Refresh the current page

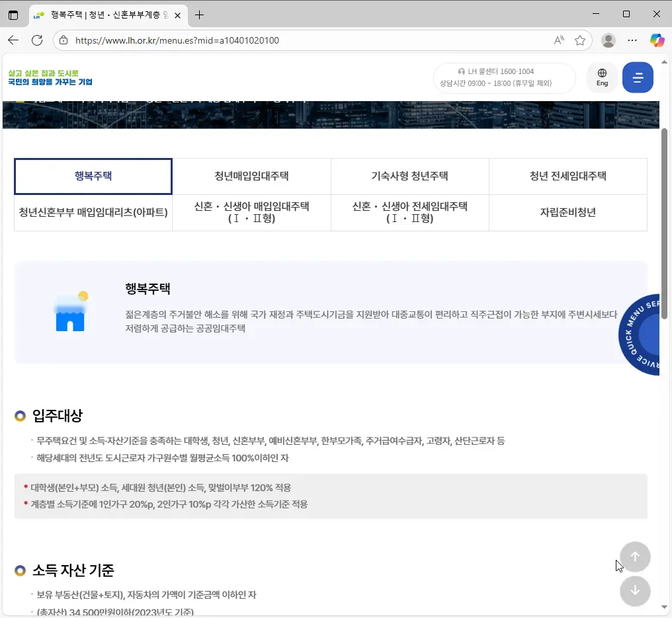tap(37, 40)
